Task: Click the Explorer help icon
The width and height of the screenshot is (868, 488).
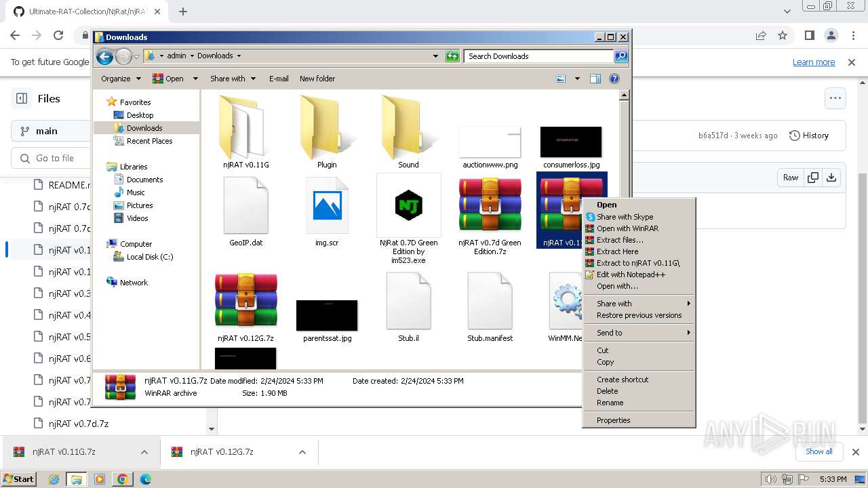Action: coord(614,79)
